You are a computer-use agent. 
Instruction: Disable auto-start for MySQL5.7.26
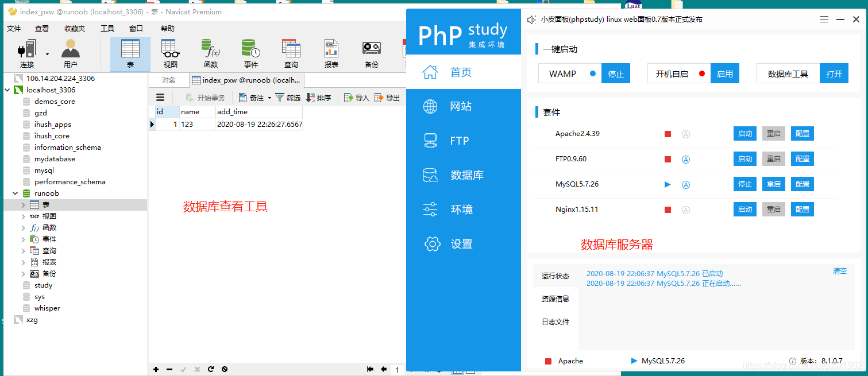(686, 184)
